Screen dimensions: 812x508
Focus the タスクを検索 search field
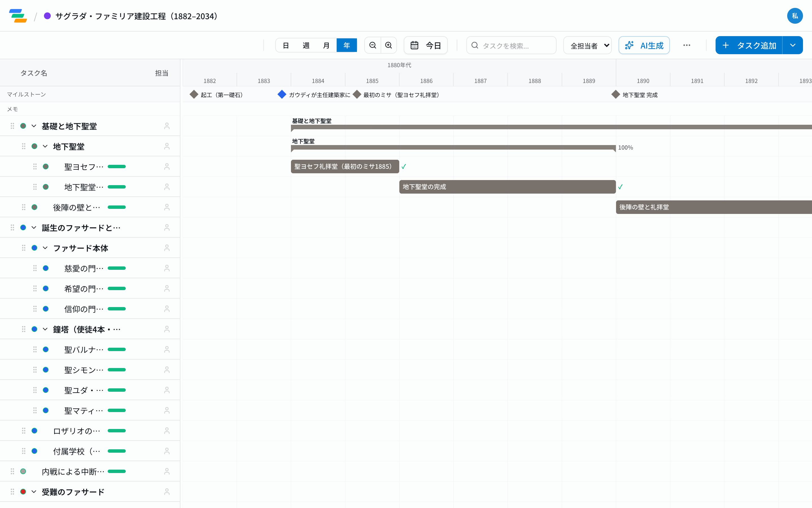click(511, 45)
